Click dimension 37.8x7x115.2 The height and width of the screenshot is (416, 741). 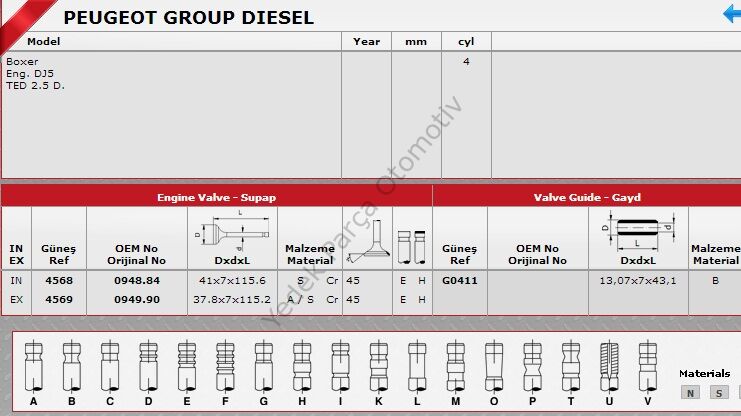click(232, 299)
